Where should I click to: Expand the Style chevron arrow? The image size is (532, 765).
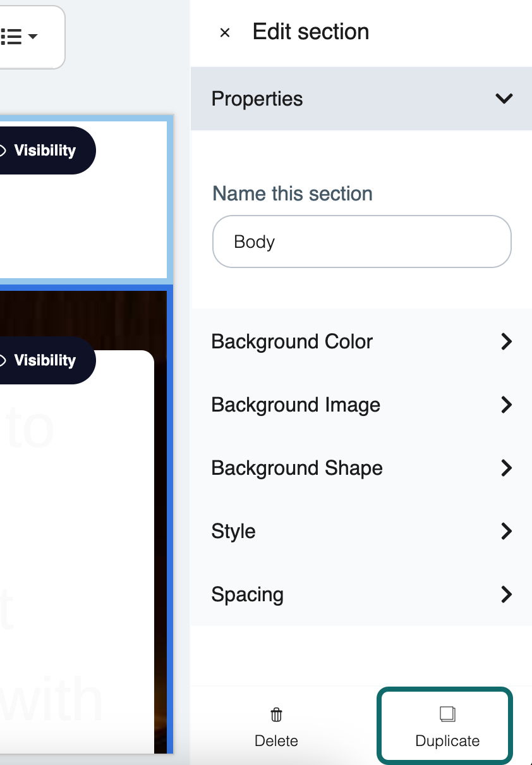pos(505,531)
